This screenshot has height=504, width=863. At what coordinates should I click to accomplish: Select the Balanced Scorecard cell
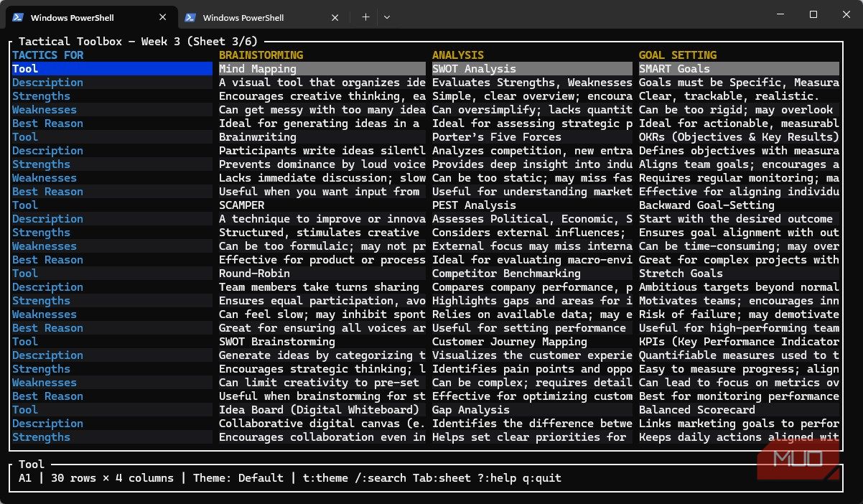point(739,410)
